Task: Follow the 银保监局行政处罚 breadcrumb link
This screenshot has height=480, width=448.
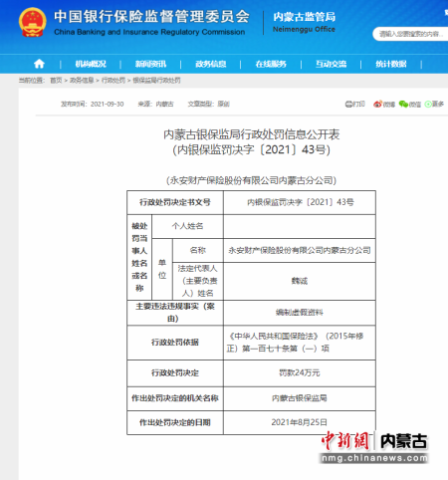Action: tap(156, 81)
